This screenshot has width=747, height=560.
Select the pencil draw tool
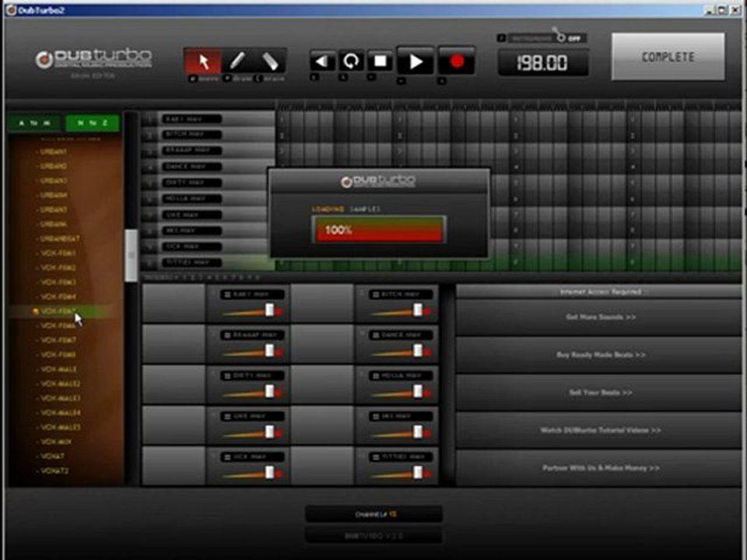pos(237,61)
